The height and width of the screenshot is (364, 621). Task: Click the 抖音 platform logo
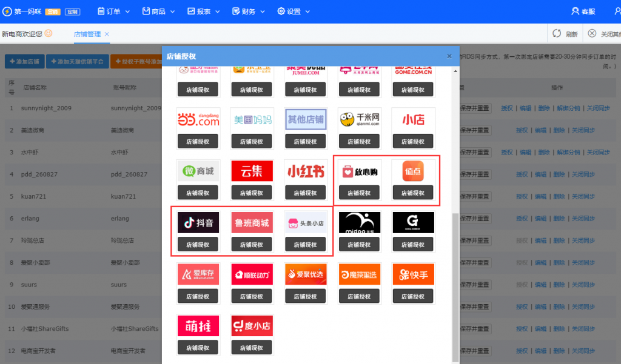click(198, 223)
